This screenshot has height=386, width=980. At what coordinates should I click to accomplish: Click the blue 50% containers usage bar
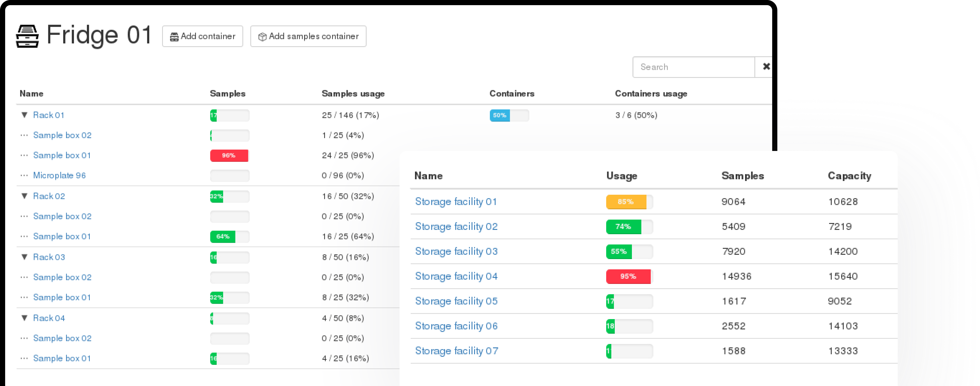click(500, 115)
